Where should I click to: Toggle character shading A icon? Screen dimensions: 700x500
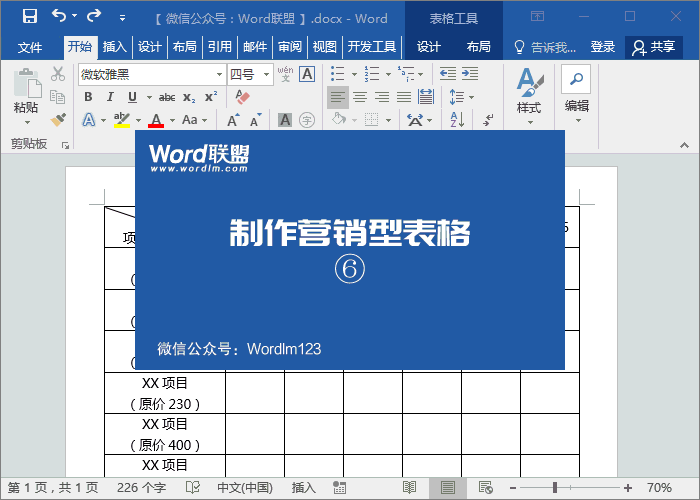tap(285, 120)
